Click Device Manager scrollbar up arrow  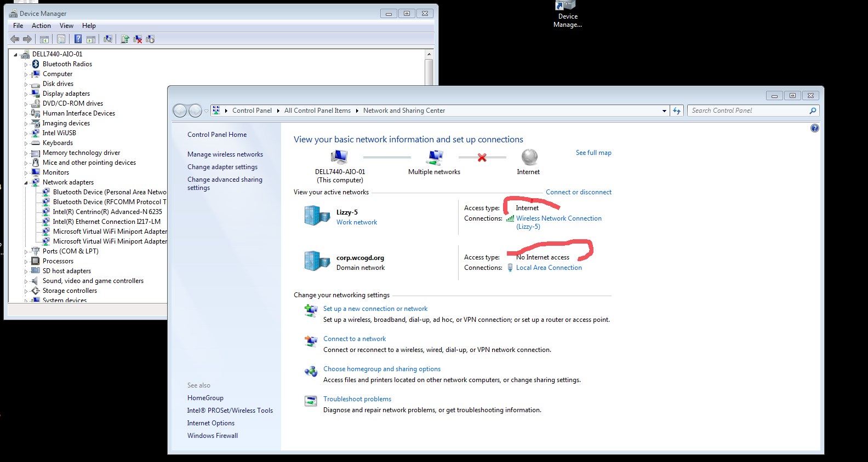[429, 54]
